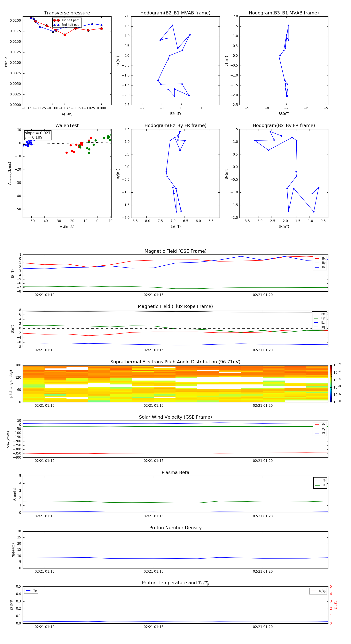This screenshot has width=351, height=644.
Task: Select the Bz entry in GSE field legend
Action: (320, 267)
